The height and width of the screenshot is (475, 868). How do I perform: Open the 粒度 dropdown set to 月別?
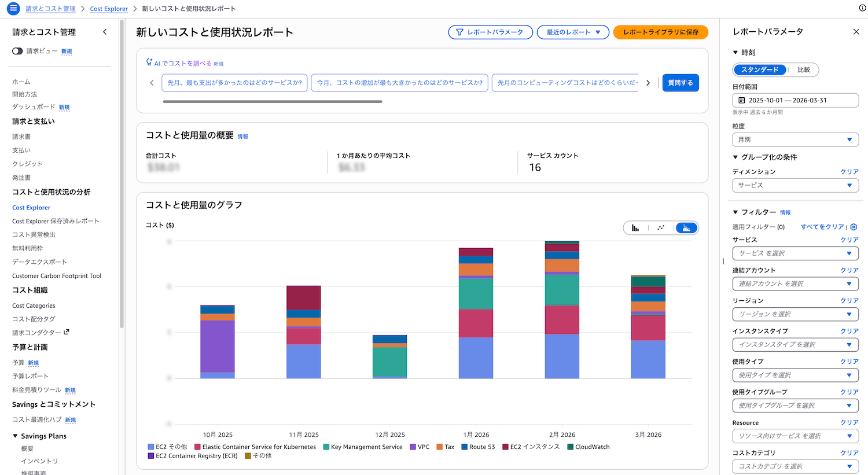(x=795, y=139)
